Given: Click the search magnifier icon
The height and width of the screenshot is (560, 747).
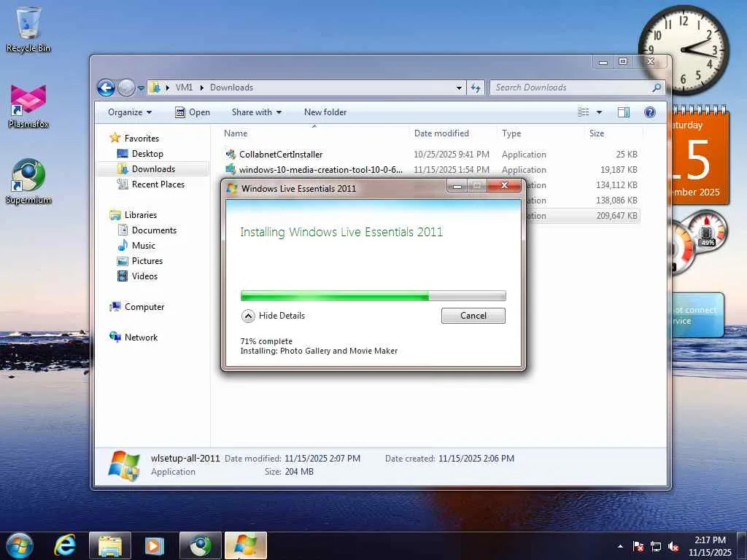Looking at the screenshot, I should point(657,87).
